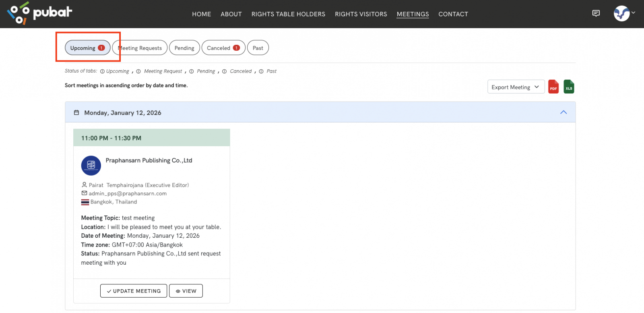
Task: Click the 'Status of tabs:' label
Action: pyautogui.click(x=81, y=71)
